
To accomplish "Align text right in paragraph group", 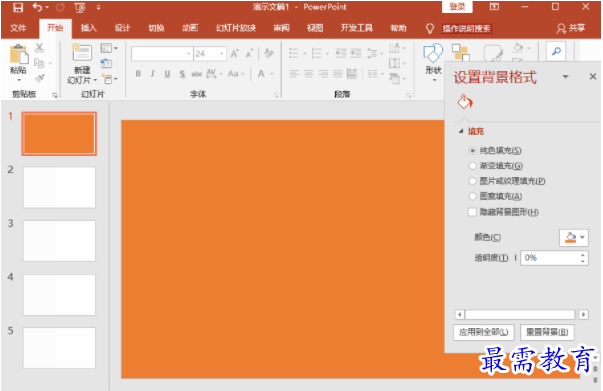I will pos(323,73).
